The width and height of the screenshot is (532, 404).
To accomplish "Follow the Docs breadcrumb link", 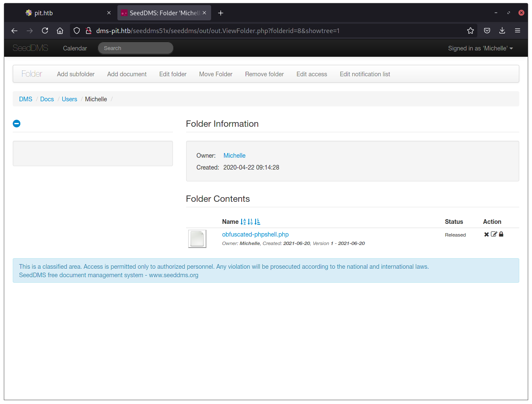I will [47, 99].
